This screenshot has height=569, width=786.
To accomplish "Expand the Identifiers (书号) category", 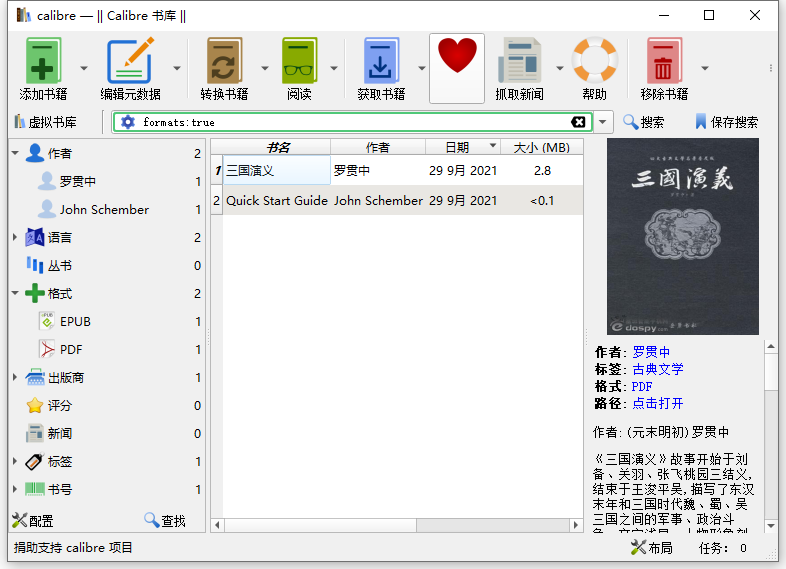I will click(x=16, y=489).
